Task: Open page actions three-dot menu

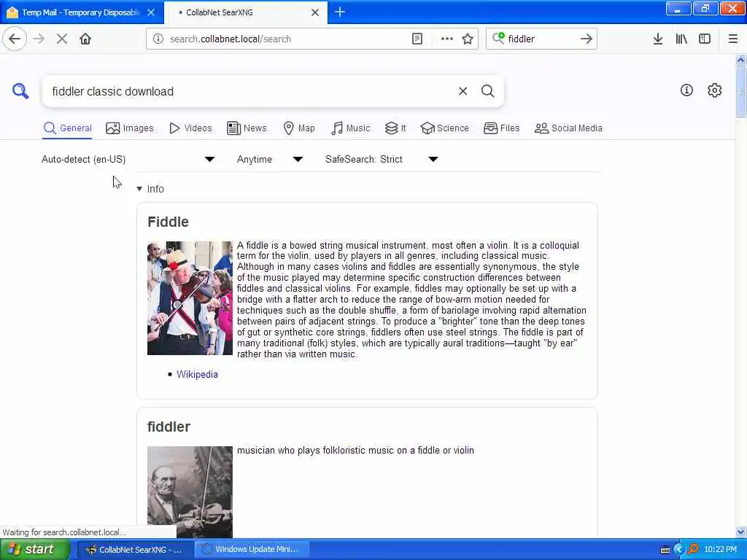Action: click(446, 39)
